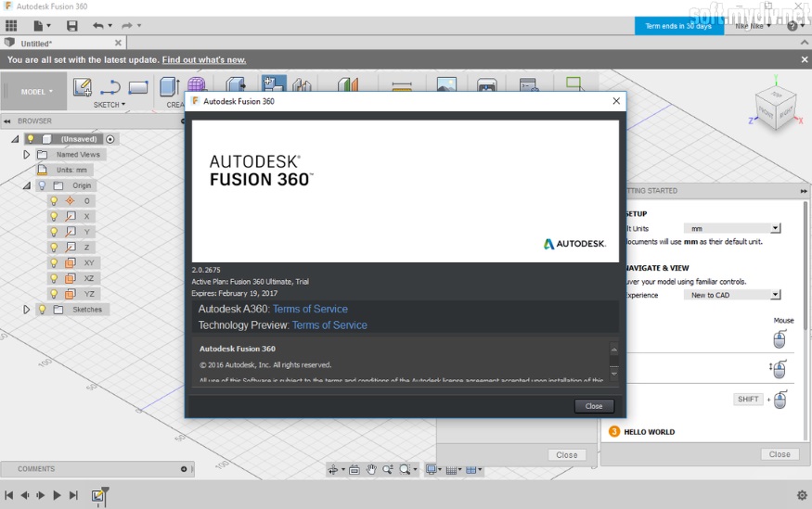Select the Create Sketch tool
Viewport: 812px width, 509px height.
(x=83, y=87)
